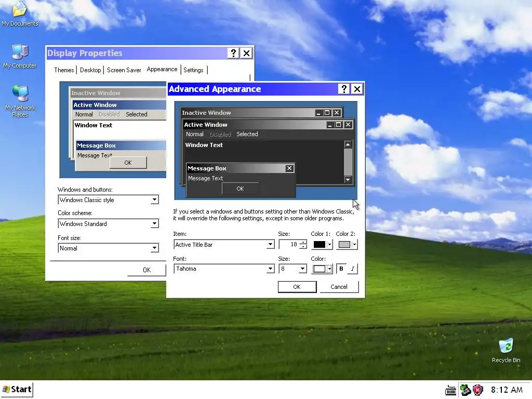The width and height of the screenshot is (532, 399).
Task: Click preview Inactive Window minimize icon
Action: pyautogui.click(x=318, y=113)
